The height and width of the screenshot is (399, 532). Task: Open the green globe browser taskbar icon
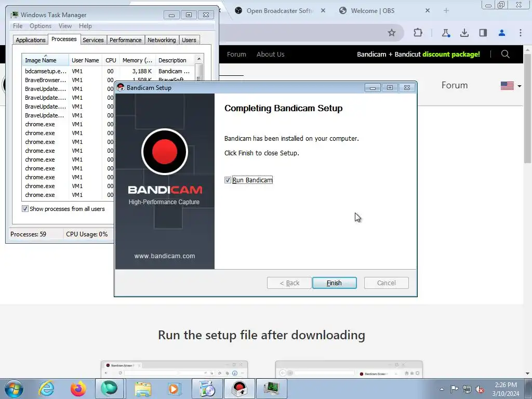[x=109, y=389]
